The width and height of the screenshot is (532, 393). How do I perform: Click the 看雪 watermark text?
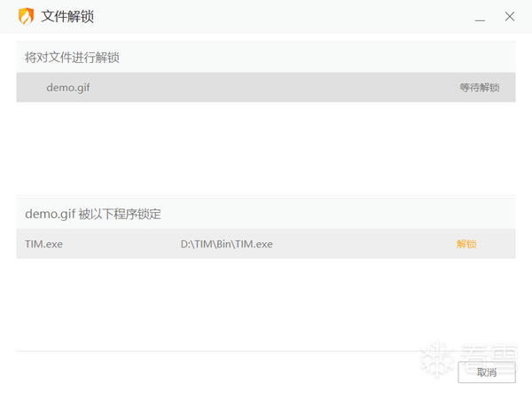point(489,357)
